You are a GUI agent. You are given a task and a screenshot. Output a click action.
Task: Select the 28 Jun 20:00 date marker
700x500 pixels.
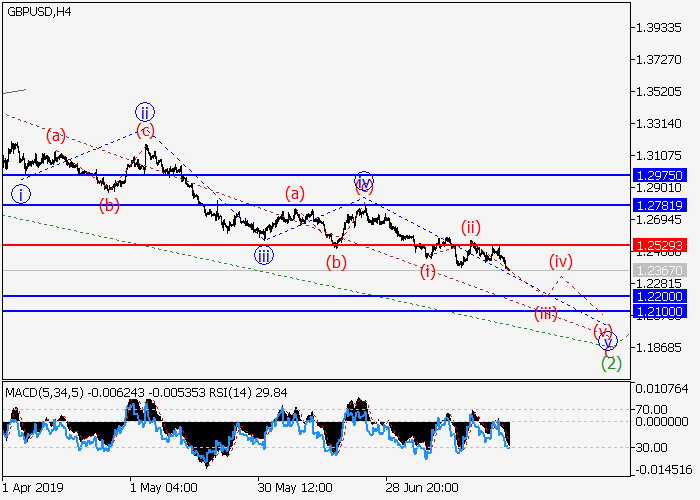coord(422,489)
